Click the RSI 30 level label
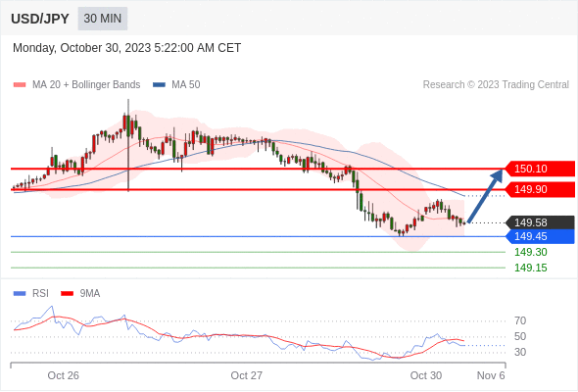Viewport: 578px width, 392px height. point(520,352)
